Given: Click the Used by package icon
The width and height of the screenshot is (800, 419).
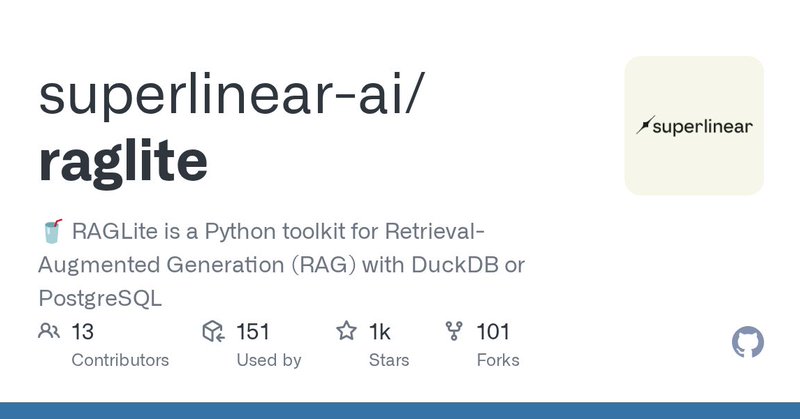Looking at the screenshot, I should [x=212, y=331].
